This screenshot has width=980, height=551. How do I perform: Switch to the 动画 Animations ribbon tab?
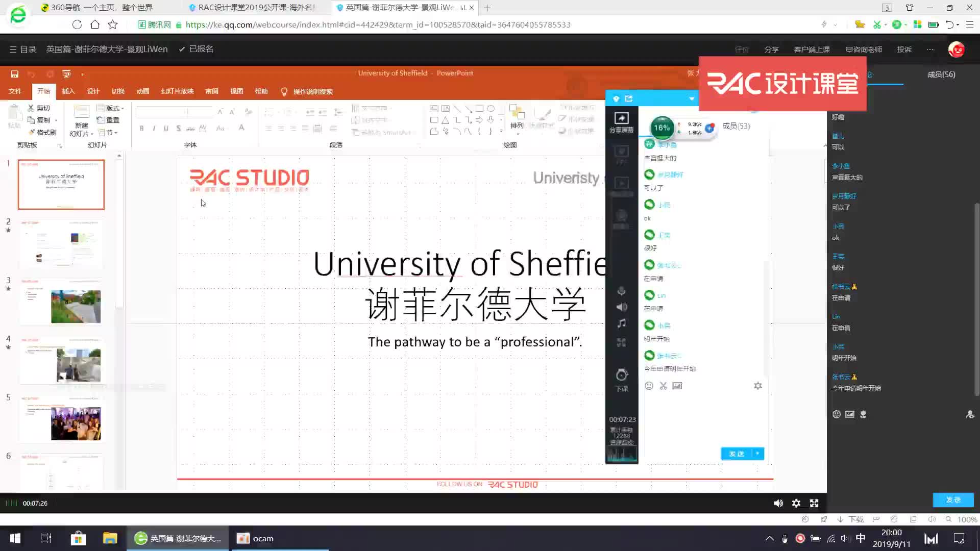coord(143,91)
